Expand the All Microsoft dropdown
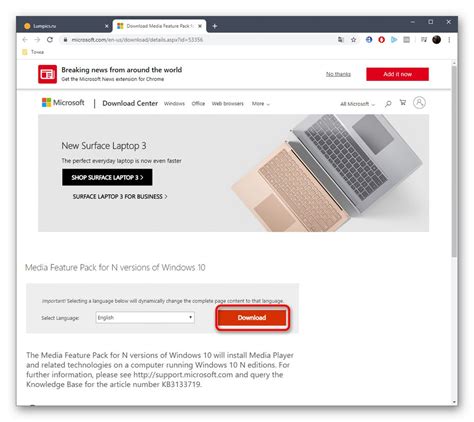This screenshot has height=422, width=474. [x=357, y=104]
